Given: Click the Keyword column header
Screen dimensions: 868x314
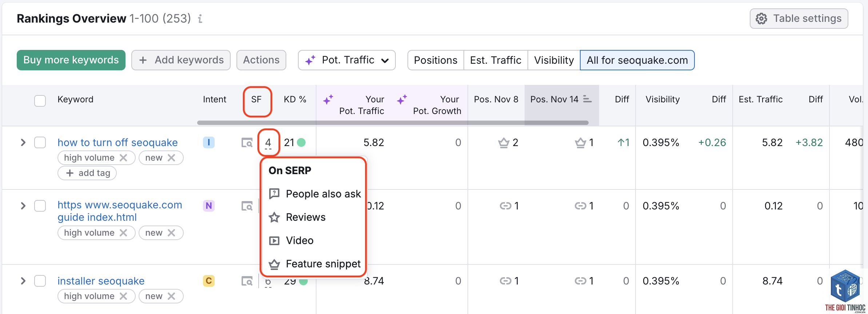Looking at the screenshot, I should tap(75, 99).
